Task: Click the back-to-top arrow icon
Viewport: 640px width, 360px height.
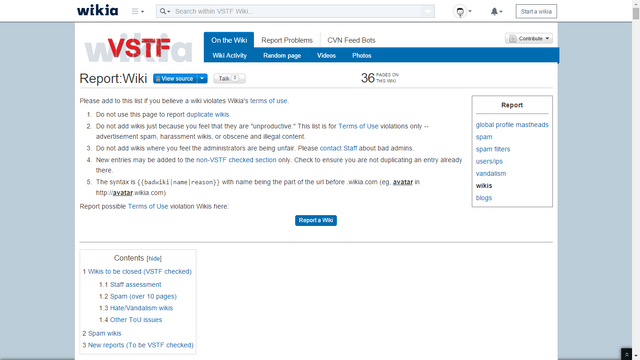Action: pyautogui.click(x=627, y=354)
